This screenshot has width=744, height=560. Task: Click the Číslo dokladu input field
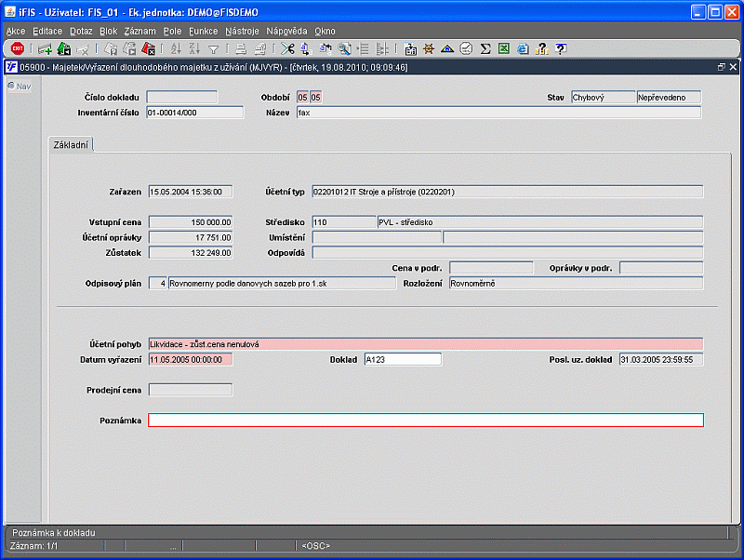point(181,98)
